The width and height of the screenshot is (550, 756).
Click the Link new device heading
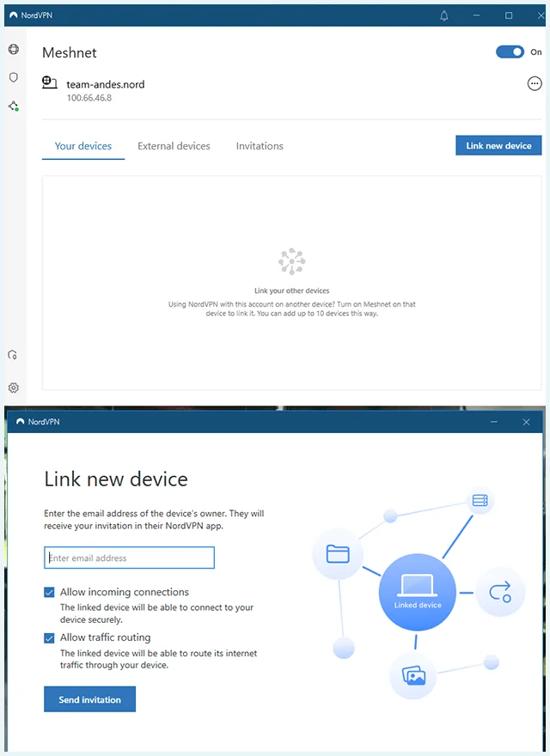pos(116,479)
